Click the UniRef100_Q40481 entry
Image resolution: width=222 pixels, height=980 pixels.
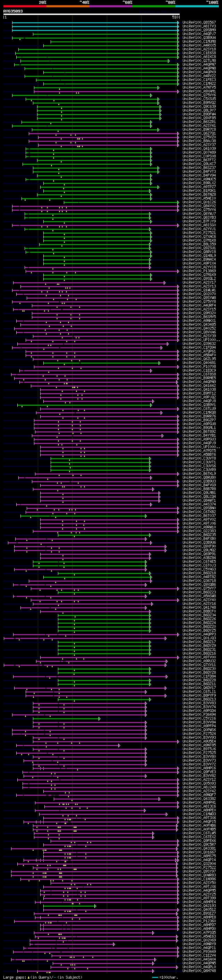(199, 363)
